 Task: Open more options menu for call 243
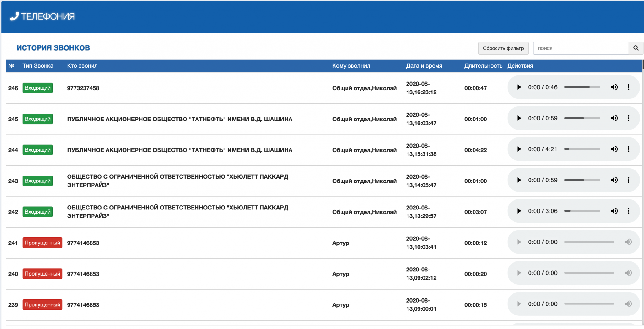tap(628, 180)
